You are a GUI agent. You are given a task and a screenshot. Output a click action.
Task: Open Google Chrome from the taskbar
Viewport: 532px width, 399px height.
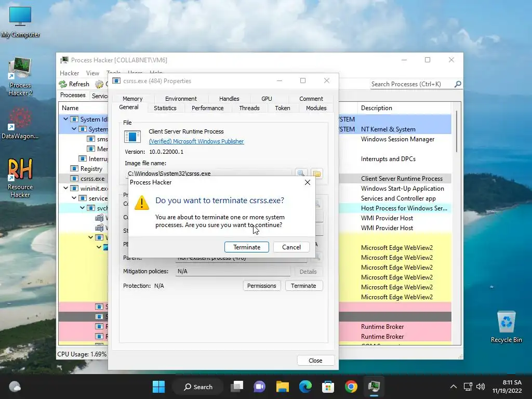click(x=351, y=387)
